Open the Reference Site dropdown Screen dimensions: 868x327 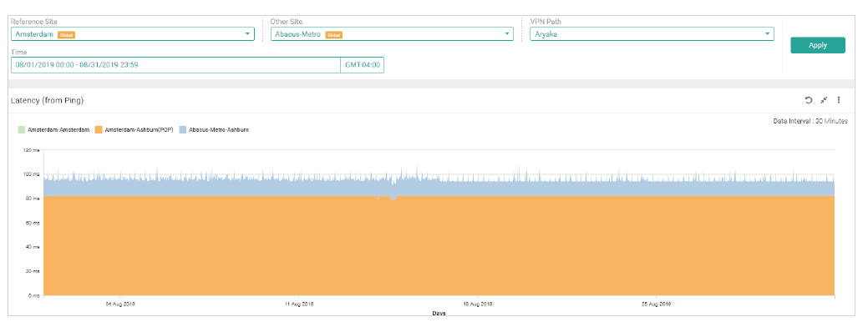[132, 34]
